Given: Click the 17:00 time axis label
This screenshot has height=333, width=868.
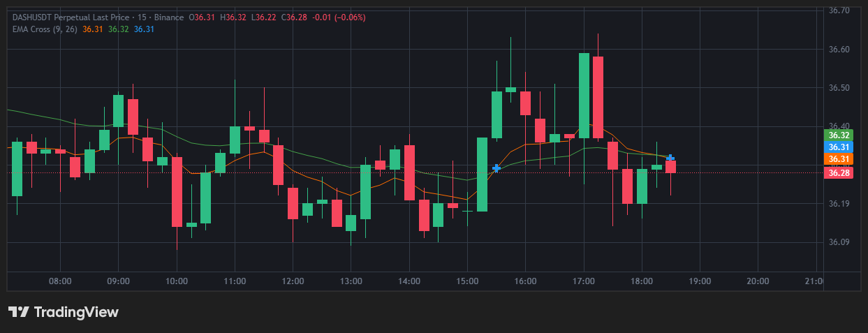Looking at the screenshot, I should click(583, 281).
